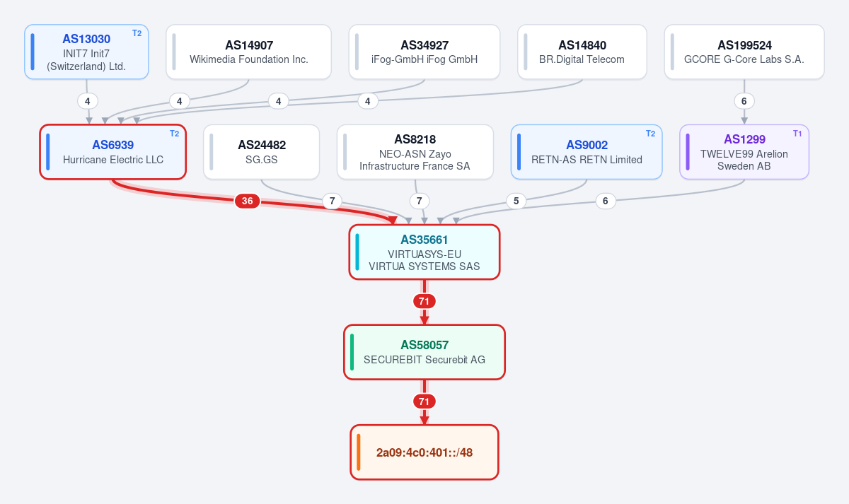Click the AS14907 Wikimedia Foundation node
This screenshot has width=849, height=504.
click(248, 52)
